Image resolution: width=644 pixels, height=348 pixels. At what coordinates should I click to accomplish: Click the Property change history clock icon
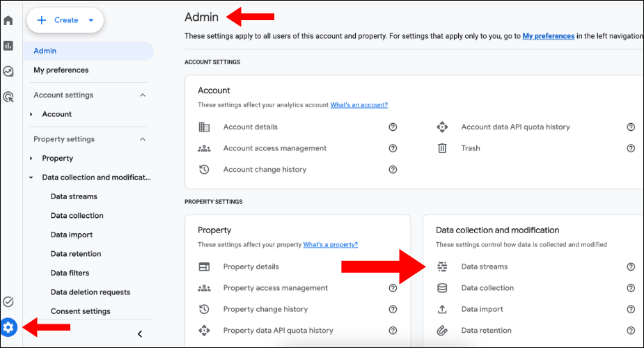click(204, 309)
